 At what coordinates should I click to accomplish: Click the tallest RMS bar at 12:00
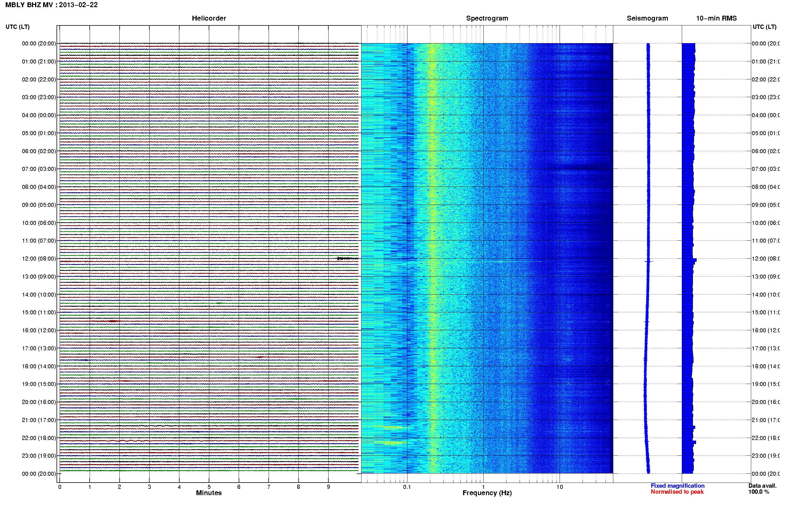(x=689, y=260)
